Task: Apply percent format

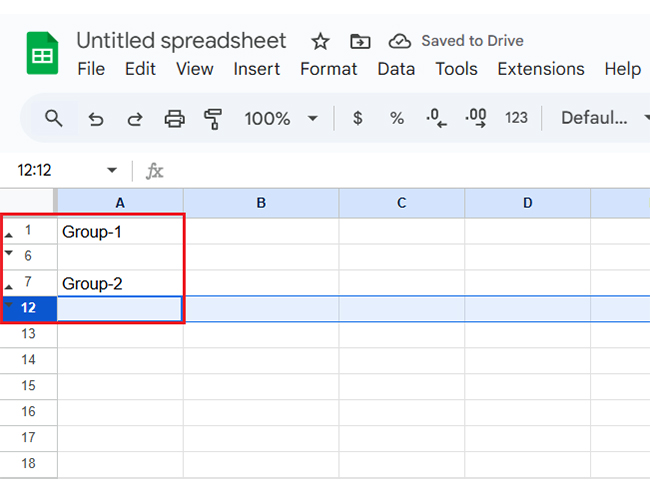Action: [397, 118]
